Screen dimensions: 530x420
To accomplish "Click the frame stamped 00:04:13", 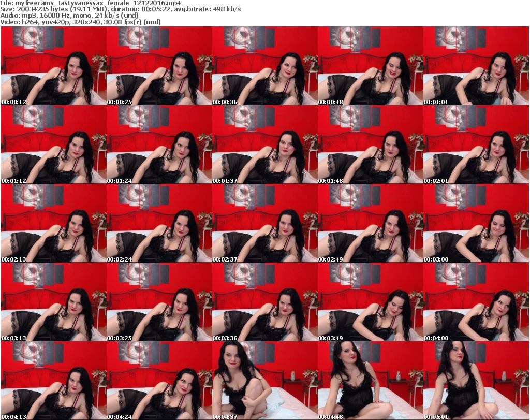I will 54,381.
